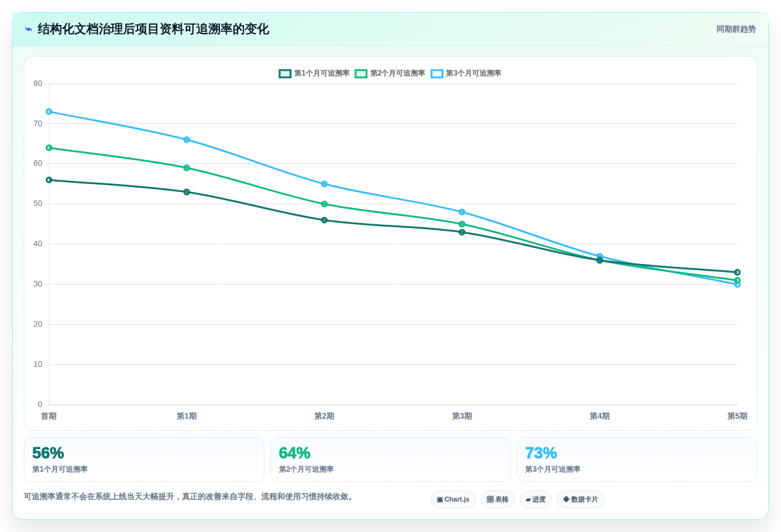Toggle the 第3个月可追溯率 legend swatch
Image resolution: width=781 pixels, height=532 pixels.
click(x=437, y=74)
